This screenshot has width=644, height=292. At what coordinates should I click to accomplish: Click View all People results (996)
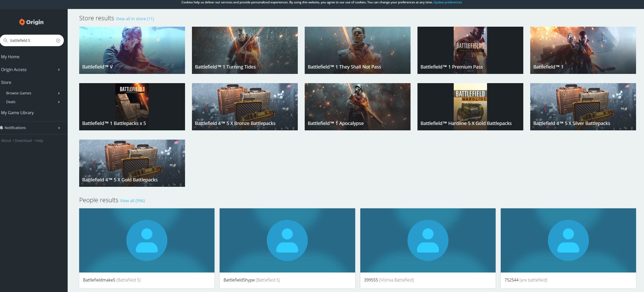(x=132, y=201)
